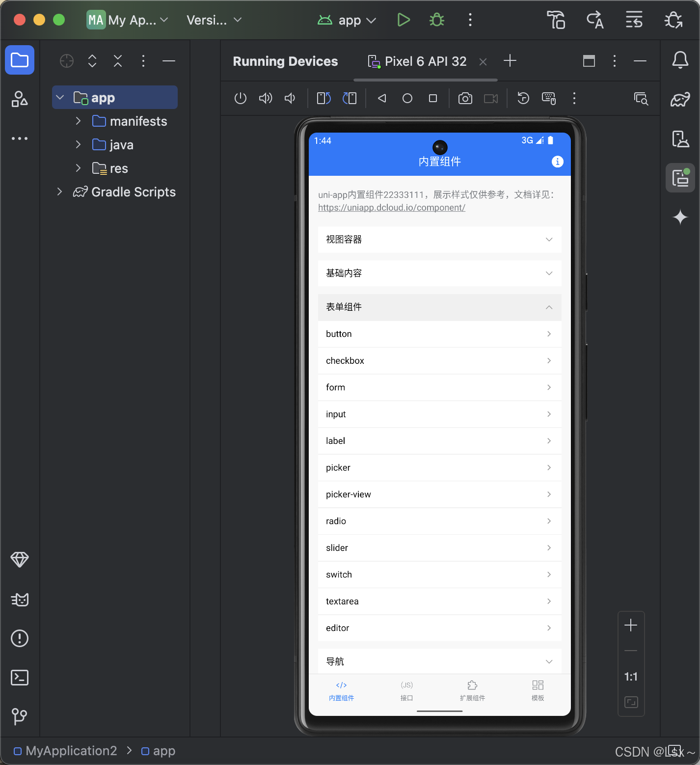Set emulator zoom to 1:1
Screen dimensions: 700x765
[631, 677]
